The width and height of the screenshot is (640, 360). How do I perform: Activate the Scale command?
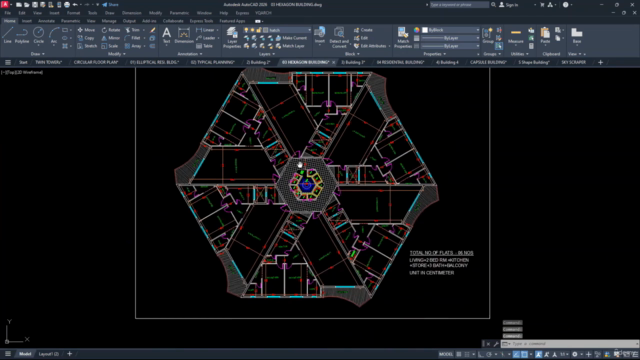(110, 46)
